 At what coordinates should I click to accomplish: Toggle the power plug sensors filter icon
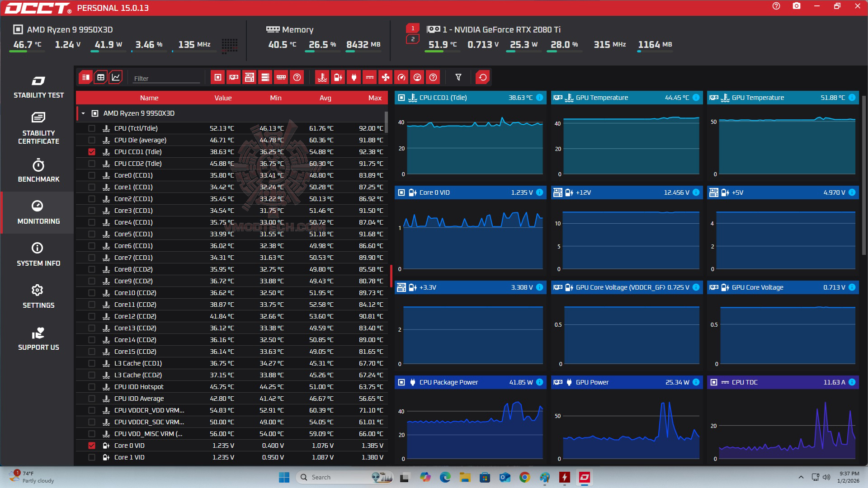pos(354,77)
